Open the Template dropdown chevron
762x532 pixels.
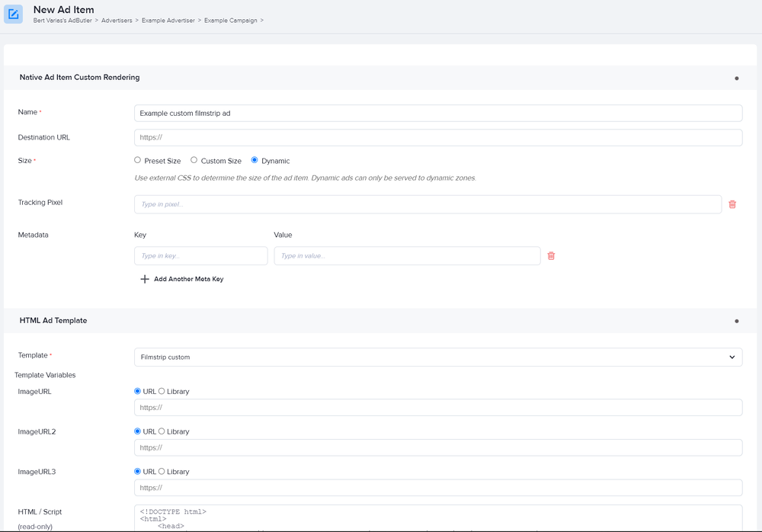click(732, 357)
